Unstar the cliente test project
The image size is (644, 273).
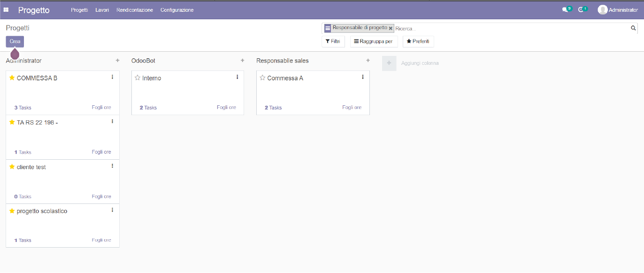(12, 167)
